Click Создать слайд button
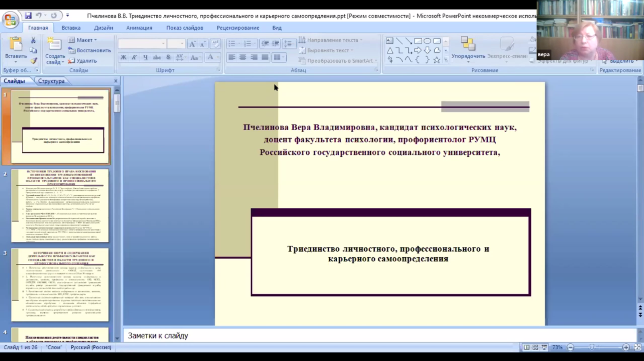Image resolution: width=644 pixels, height=361 pixels. pos(54,50)
